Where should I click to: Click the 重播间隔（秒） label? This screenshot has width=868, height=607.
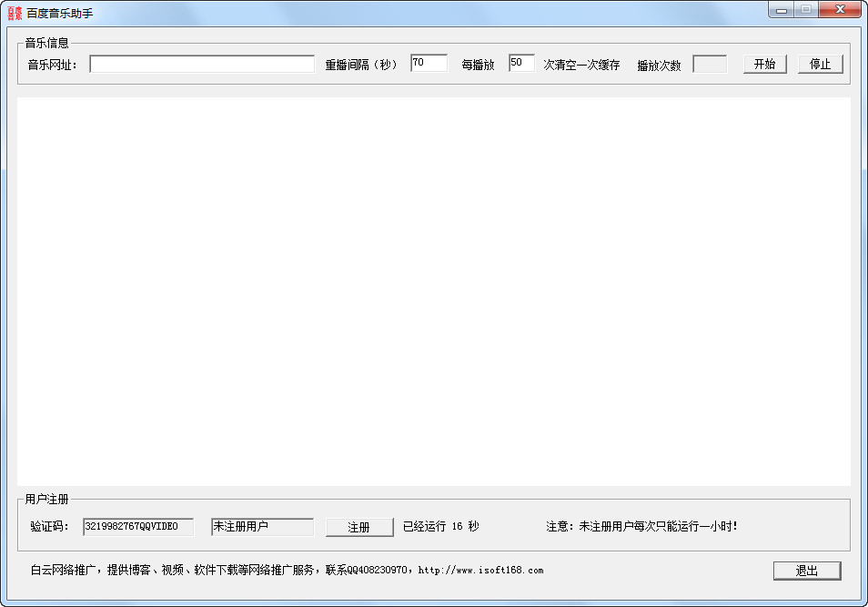tap(361, 65)
